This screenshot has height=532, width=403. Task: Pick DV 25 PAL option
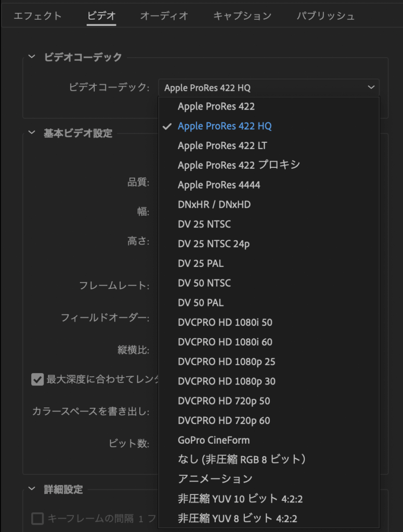pos(269,263)
